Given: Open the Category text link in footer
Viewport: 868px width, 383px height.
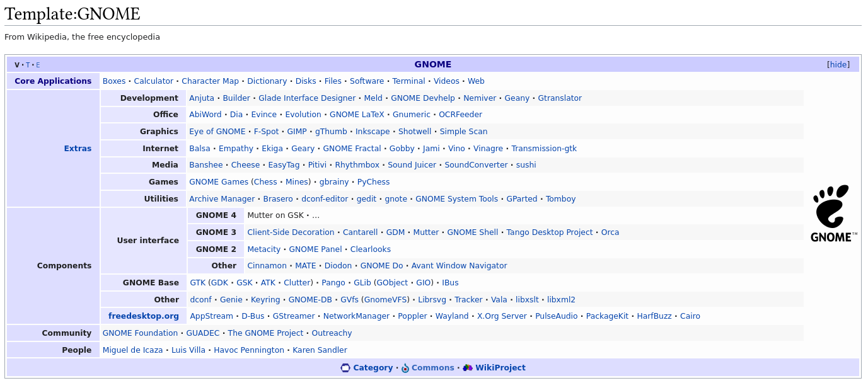Looking at the screenshot, I should (x=373, y=368).
